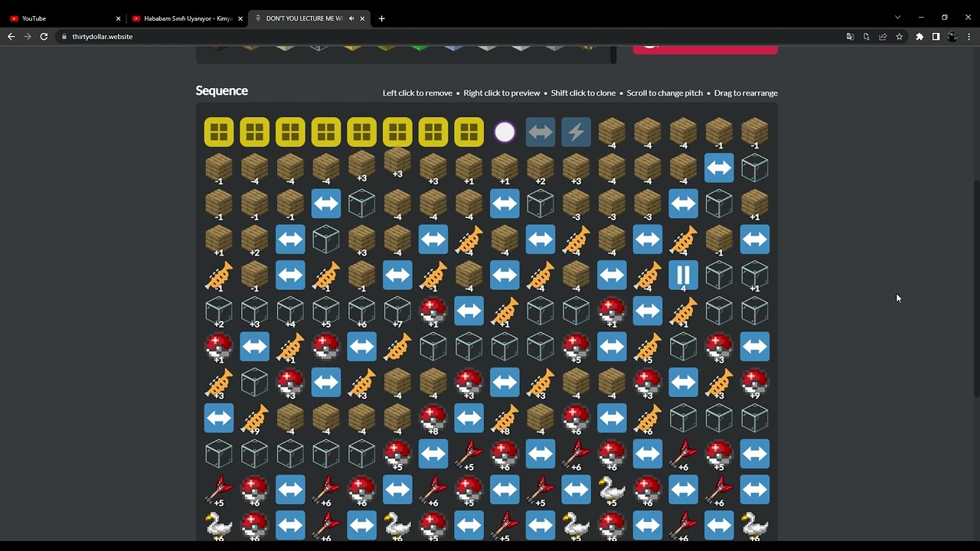Viewport: 980px width, 551px height.
Task: Click the wood block right after the lightning icon
Action: click(x=612, y=132)
